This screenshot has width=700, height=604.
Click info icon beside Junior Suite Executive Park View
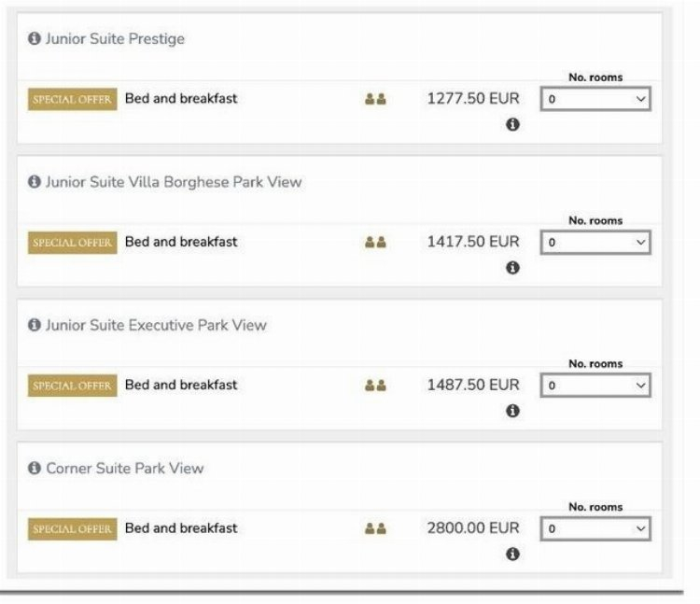(35, 325)
